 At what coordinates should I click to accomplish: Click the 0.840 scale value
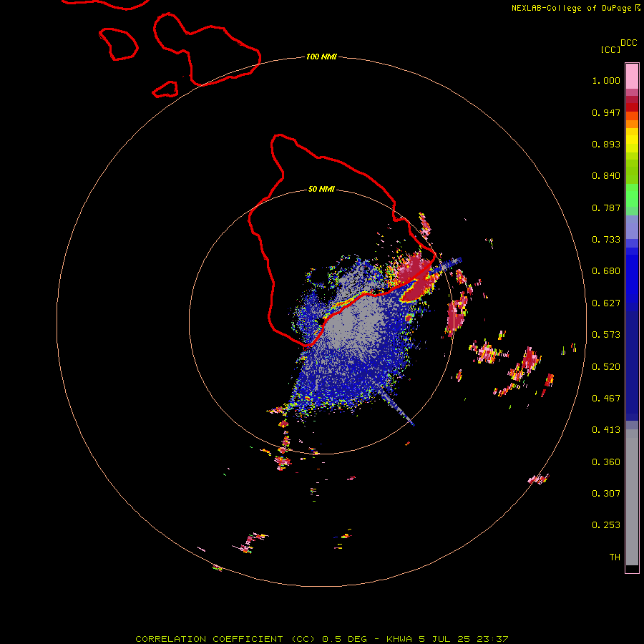click(606, 176)
